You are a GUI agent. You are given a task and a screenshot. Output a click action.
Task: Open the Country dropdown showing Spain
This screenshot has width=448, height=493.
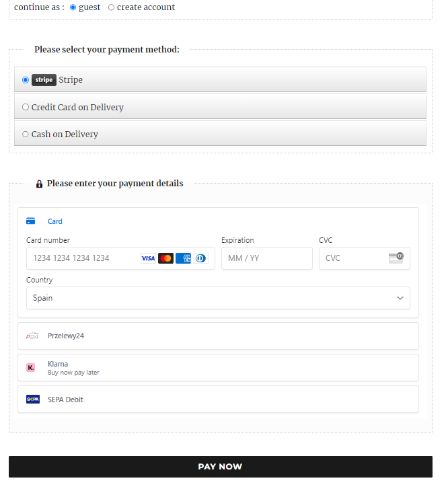pyautogui.click(x=218, y=298)
